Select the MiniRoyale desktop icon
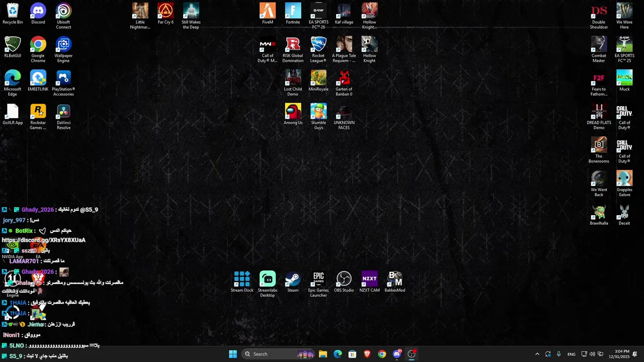 [x=318, y=81]
